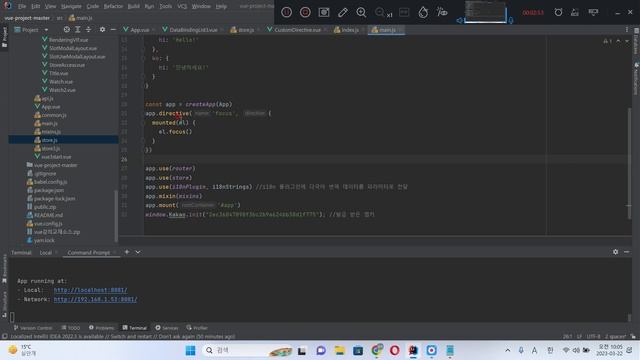Switch to the DataBindingList1.vue editor tab

(193, 30)
